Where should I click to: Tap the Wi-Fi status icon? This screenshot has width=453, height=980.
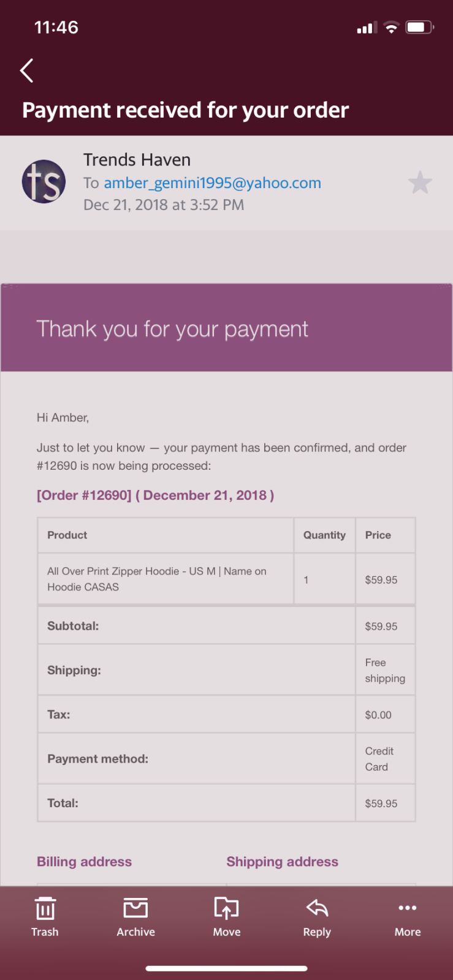click(x=391, y=27)
